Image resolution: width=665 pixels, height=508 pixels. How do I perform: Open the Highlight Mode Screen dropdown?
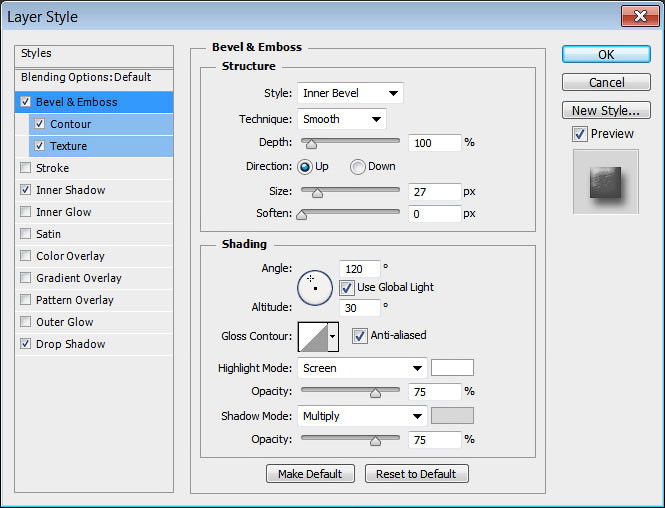click(x=362, y=368)
